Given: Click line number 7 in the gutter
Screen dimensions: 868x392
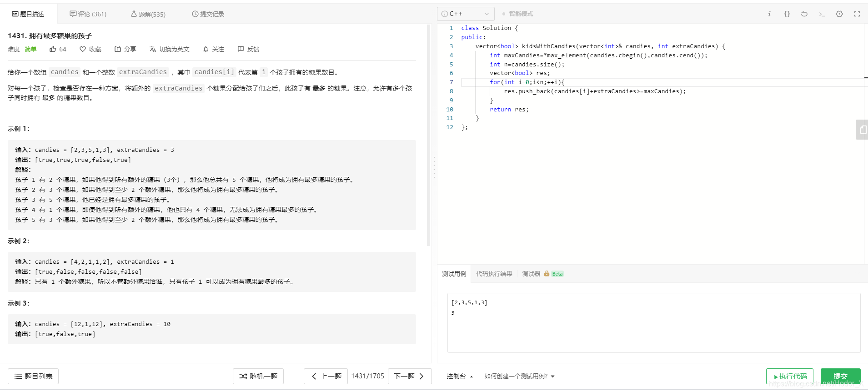Looking at the screenshot, I should pos(451,82).
